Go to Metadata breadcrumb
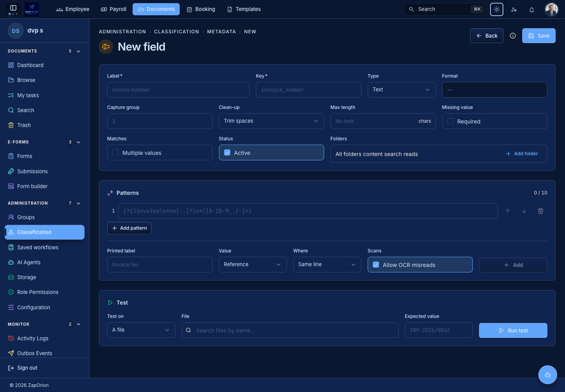This screenshot has width=565, height=392. click(x=222, y=32)
